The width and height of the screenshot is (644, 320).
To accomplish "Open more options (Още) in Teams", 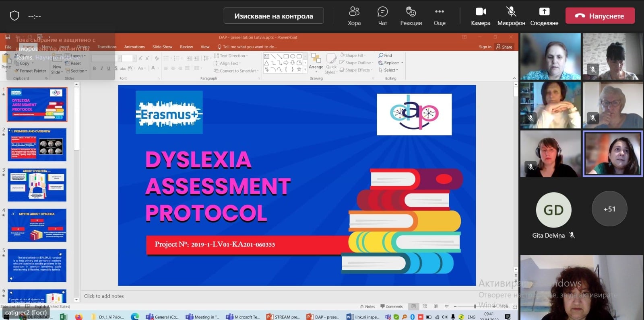I will click(440, 16).
